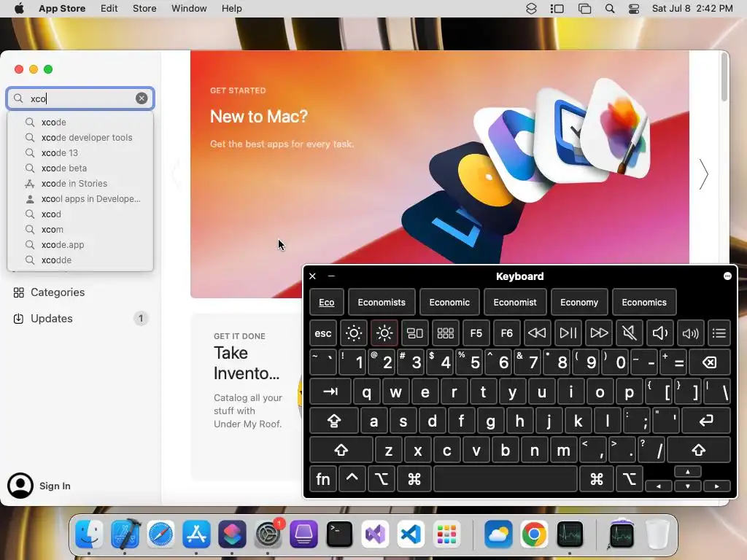Open the Help menu
Viewport: 747px width, 560px height.
[x=231, y=9]
